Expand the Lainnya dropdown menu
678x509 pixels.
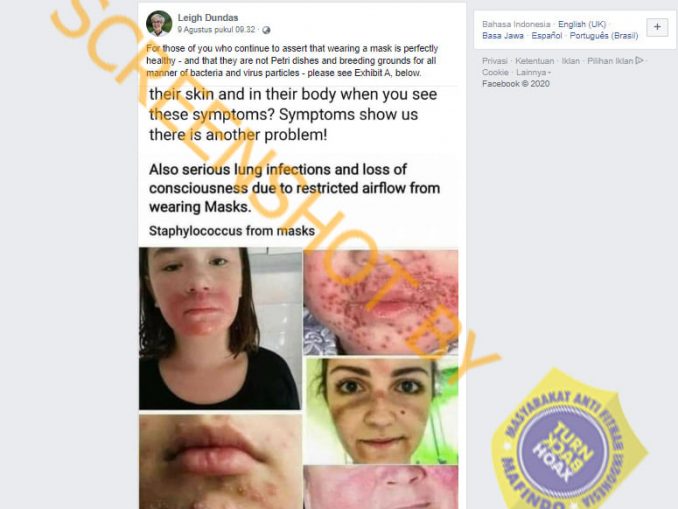coord(533,72)
